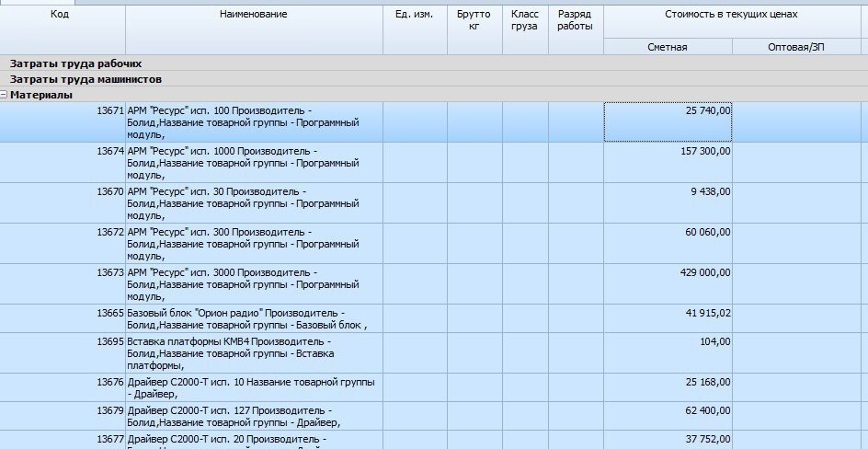This screenshot has width=868, height=449.
Task: Click the price cell 9 438,00
Action: (x=668, y=202)
